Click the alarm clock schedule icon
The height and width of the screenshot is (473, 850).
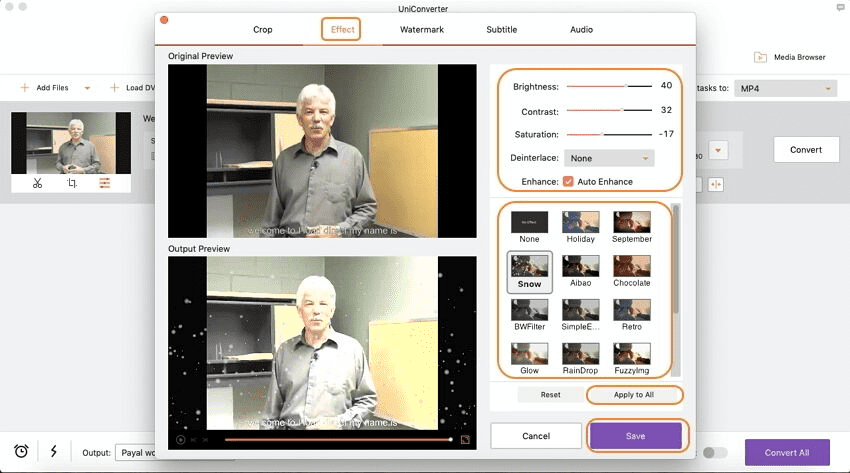(x=21, y=452)
